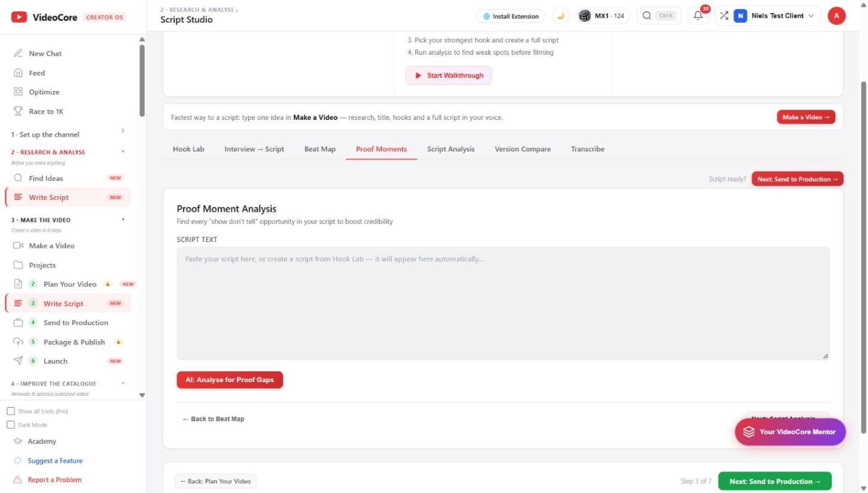
Task: Click the Back: Plan Your Video button
Action: point(216,481)
